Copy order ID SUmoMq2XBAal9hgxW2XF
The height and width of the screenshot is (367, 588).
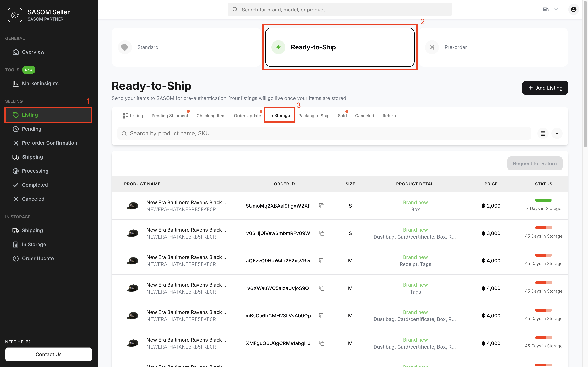[x=322, y=206]
